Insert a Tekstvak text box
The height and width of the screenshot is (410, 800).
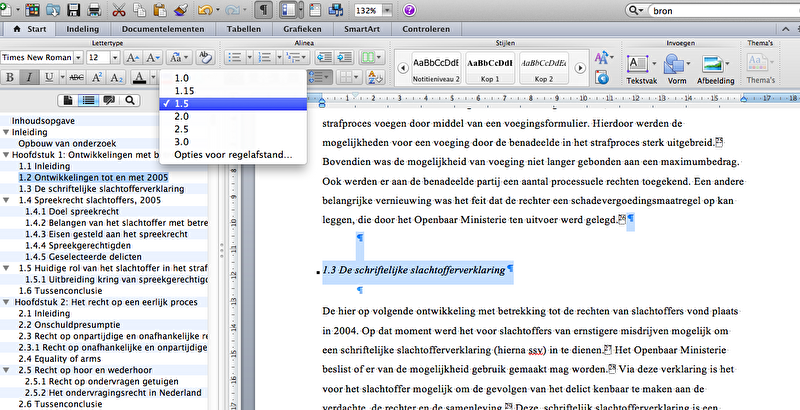(640, 65)
